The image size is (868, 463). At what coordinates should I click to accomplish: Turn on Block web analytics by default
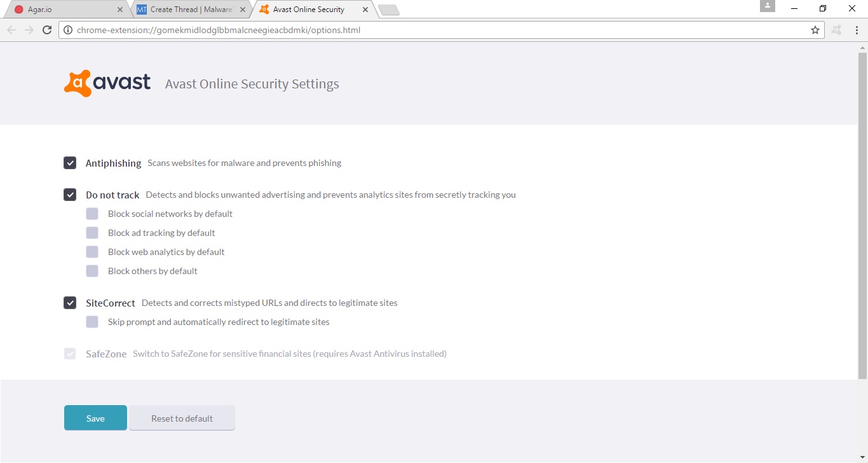click(x=92, y=252)
